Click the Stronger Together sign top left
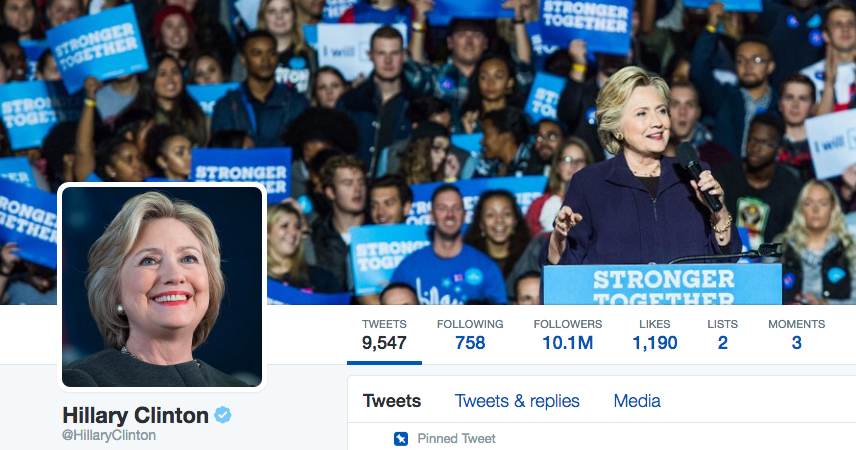 97,48
